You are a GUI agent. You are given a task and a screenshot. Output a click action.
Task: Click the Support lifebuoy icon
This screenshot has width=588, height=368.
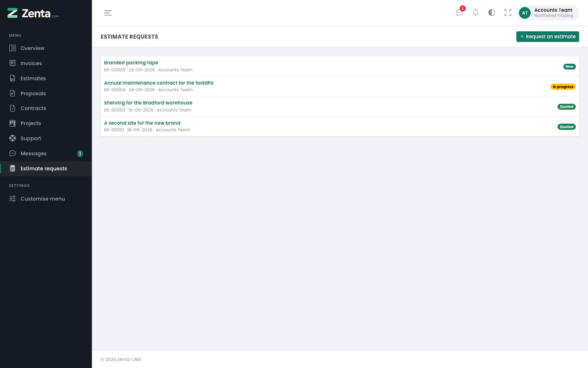click(12, 138)
